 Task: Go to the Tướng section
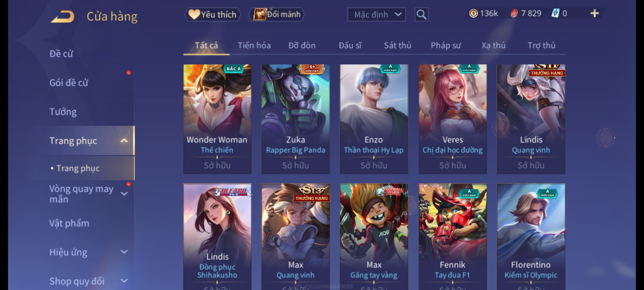coord(63,112)
